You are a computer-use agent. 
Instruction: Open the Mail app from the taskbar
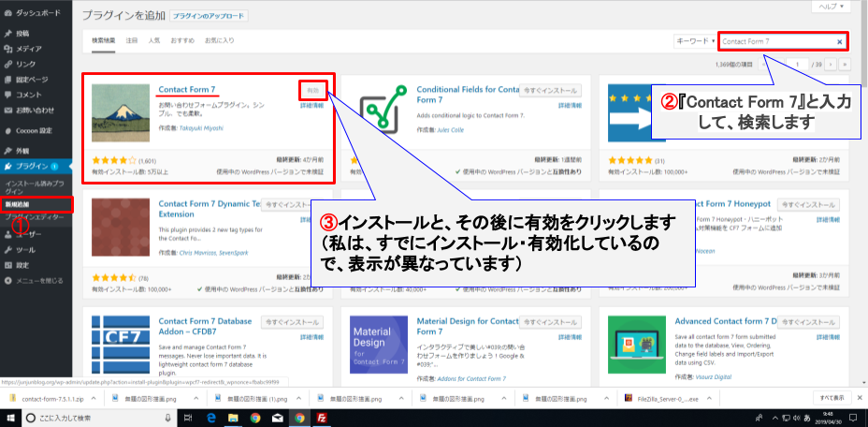[278, 418]
